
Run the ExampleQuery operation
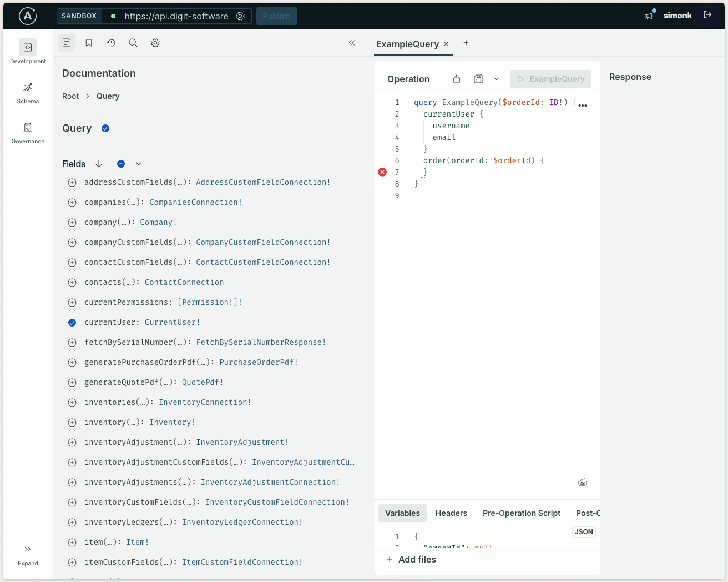(550, 79)
